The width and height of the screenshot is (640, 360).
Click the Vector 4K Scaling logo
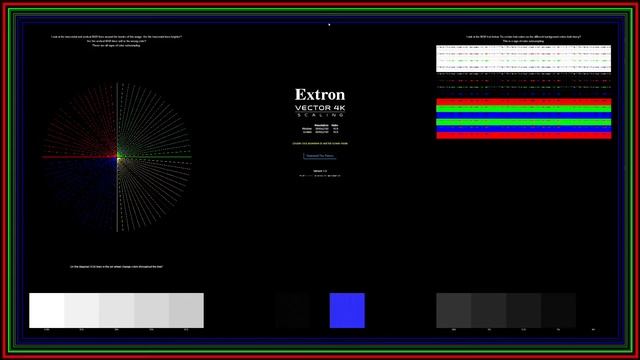pos(320,111)
